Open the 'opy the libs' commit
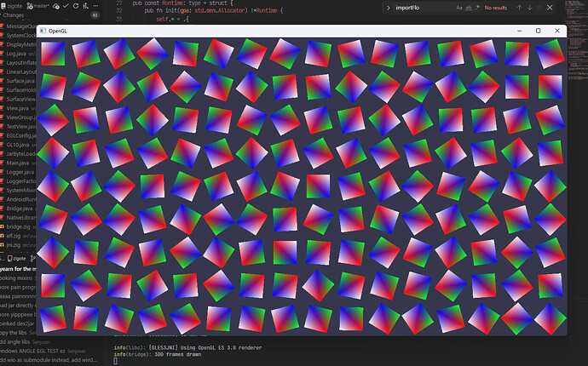Viewport: 588px width, 366px height. (18, 333)
